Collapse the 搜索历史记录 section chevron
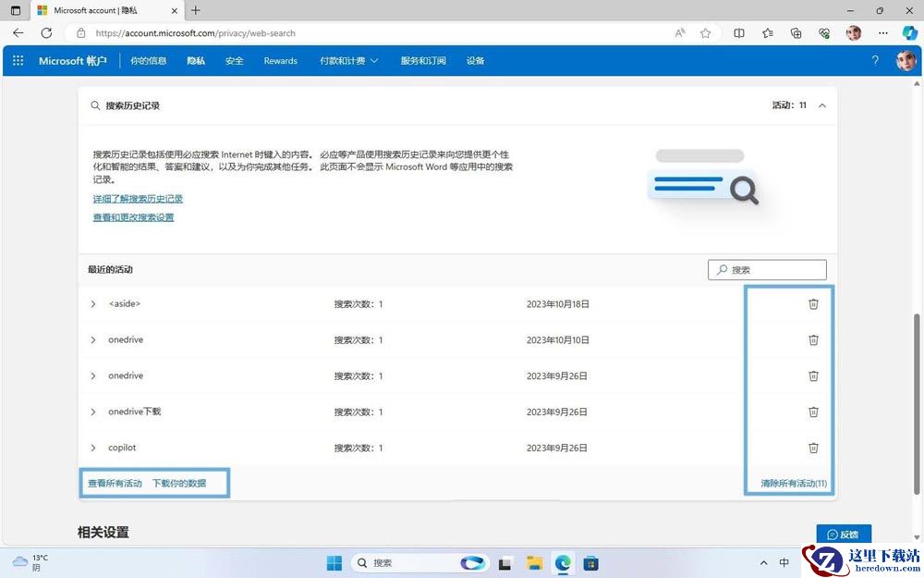 pos(822,105)
